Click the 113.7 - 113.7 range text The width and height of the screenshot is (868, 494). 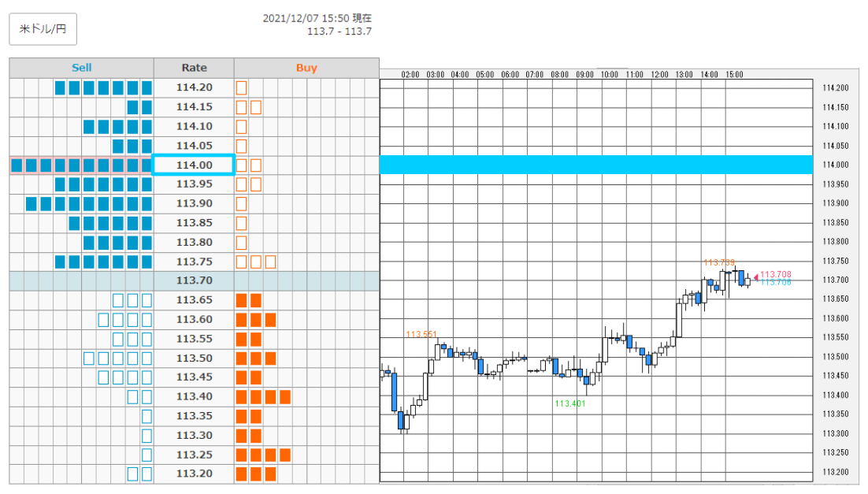pos(339,32)
